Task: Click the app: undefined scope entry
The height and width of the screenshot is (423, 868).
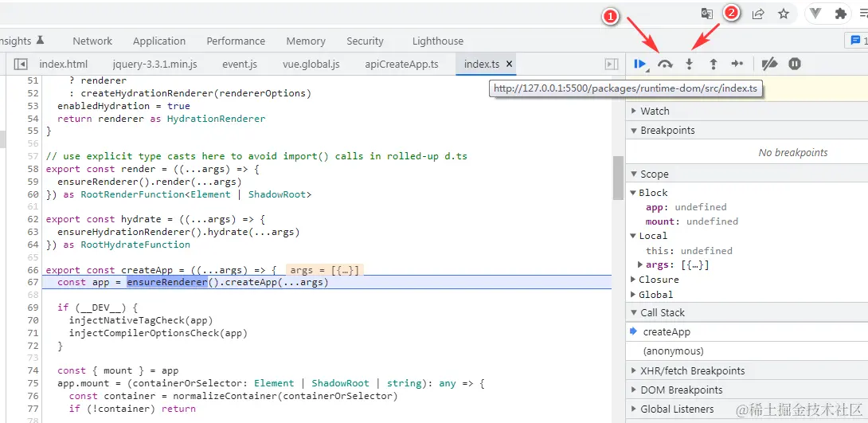Action: [x=686, y=207]
